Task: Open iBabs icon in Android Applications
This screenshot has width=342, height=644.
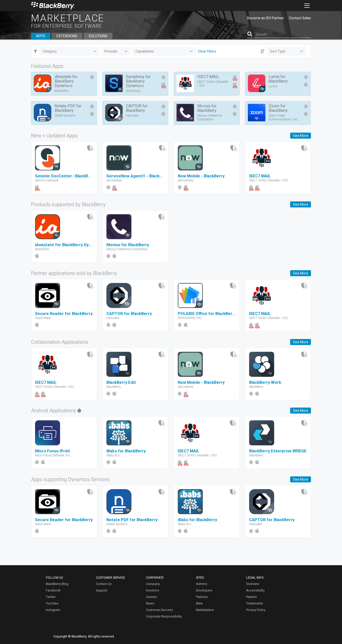Action: point(119,433)
